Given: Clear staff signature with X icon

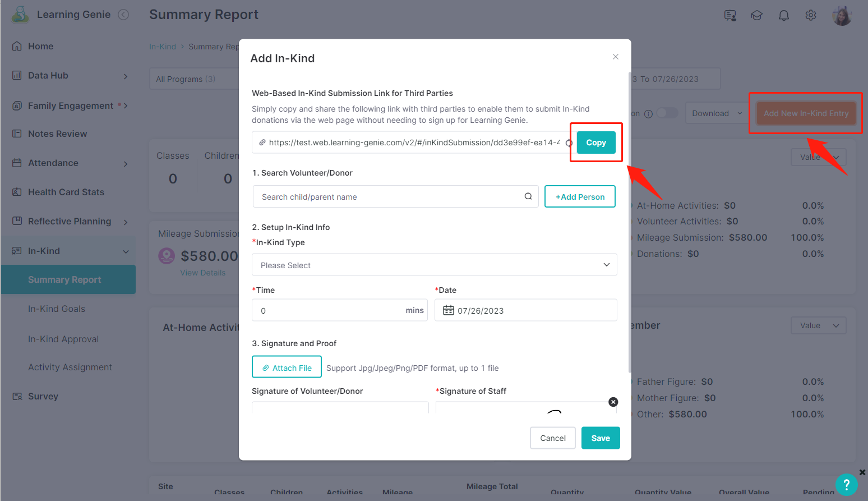Looking at the screenshot, I should (x=613, y=402).
